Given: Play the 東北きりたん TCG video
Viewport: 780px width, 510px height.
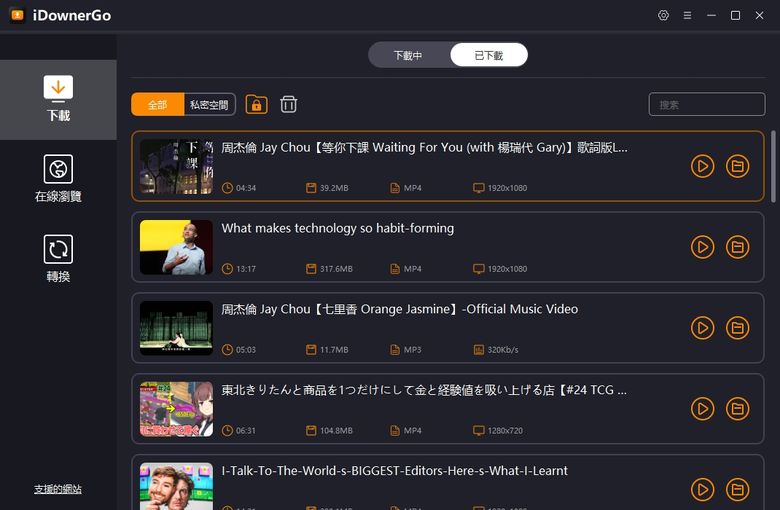Looking at the screenshot, I should 702,408.
